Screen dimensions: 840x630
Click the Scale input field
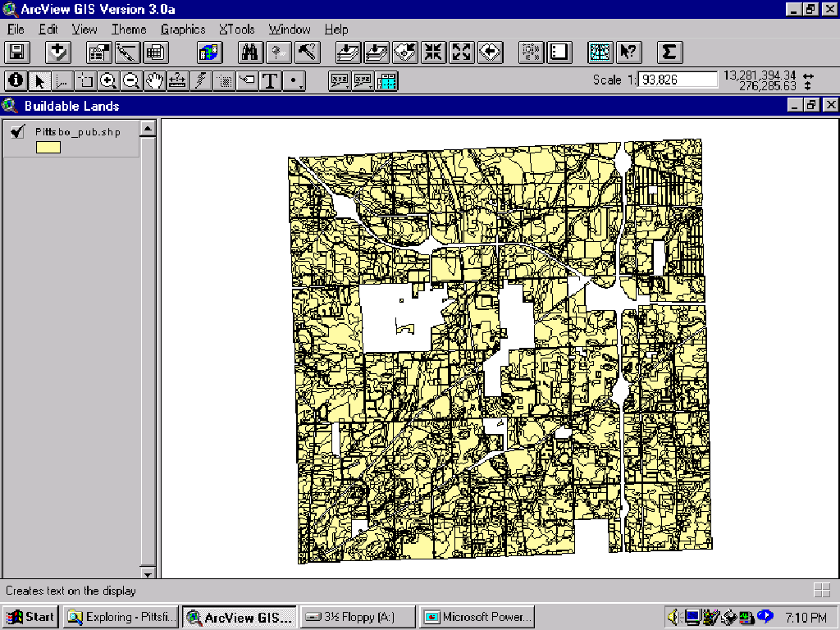[677, 80]
